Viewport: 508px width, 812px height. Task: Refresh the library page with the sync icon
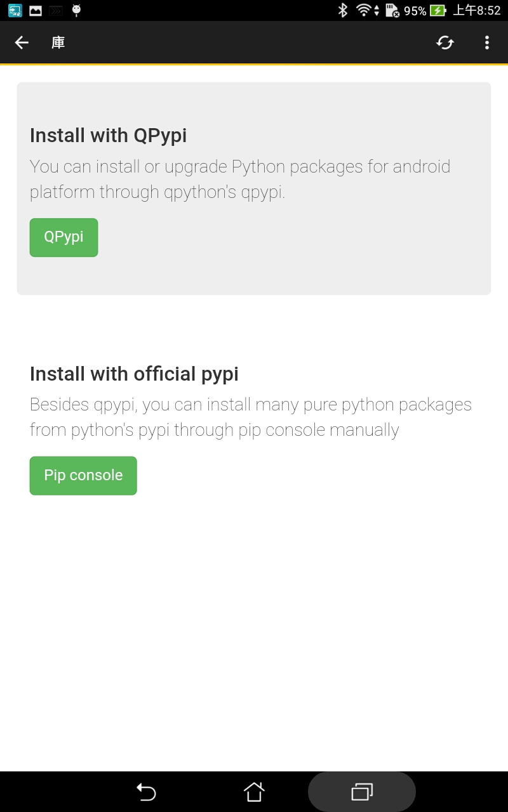pyautogui.click(x=445, y=43)
